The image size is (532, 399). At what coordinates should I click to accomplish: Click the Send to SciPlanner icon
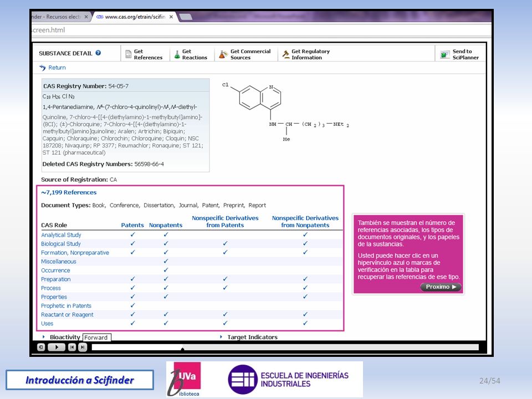[x=445, y=54]
